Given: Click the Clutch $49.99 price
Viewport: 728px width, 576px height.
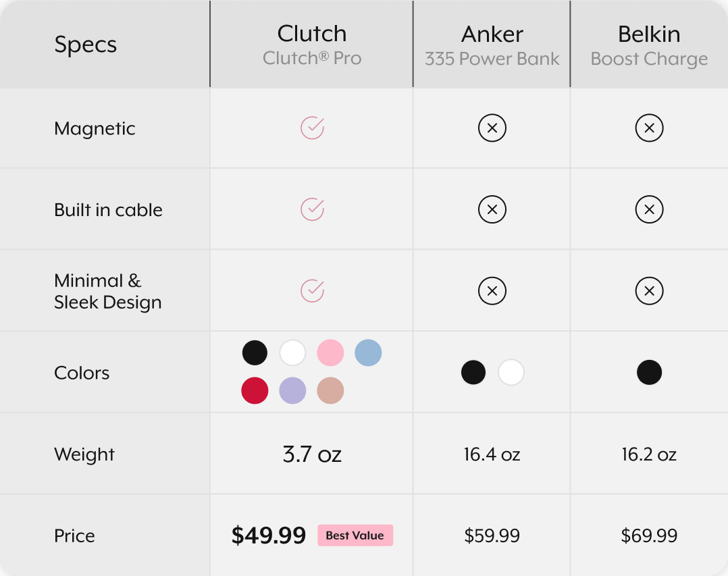Looking at the screenshot, I should point(269,535).
